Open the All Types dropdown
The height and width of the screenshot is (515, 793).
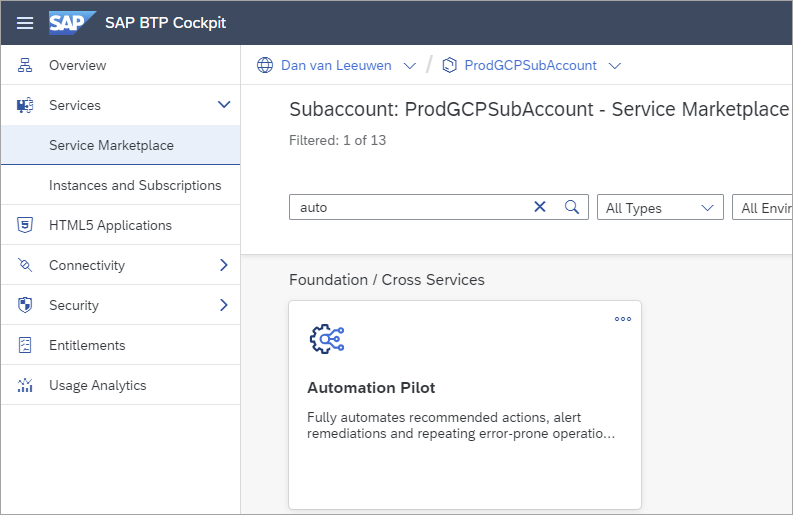(x=660, y=207)
